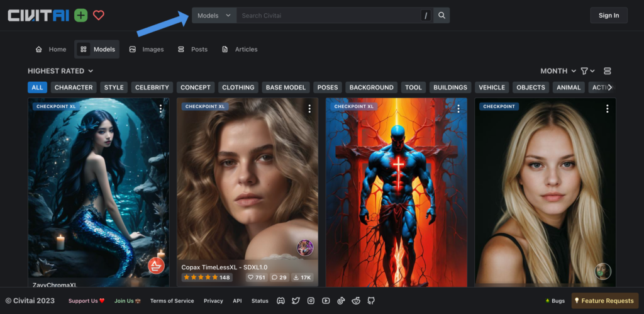Screen dimensions: 644x314
Task: Select the Models tab
Action: click(97, 49)
